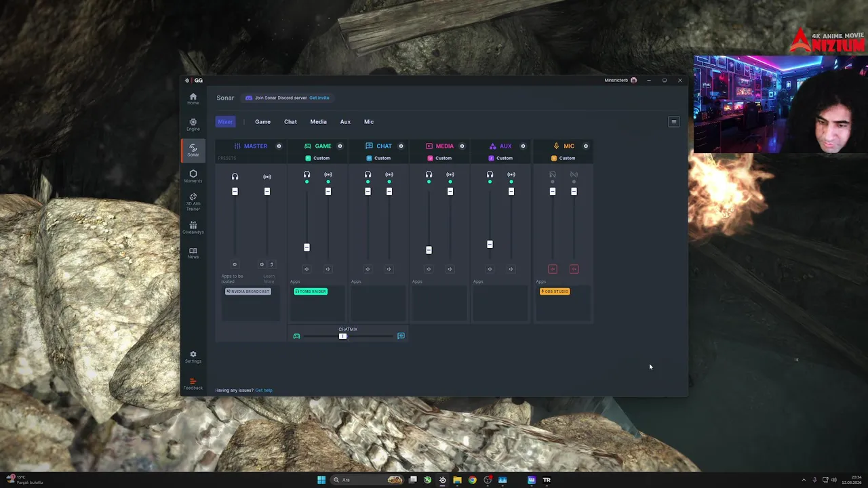
Task: Switch to the Game tab
Action: 262,122
